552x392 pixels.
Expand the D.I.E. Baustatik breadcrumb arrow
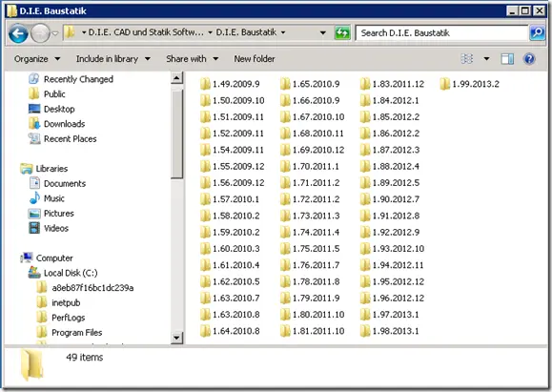283,32
